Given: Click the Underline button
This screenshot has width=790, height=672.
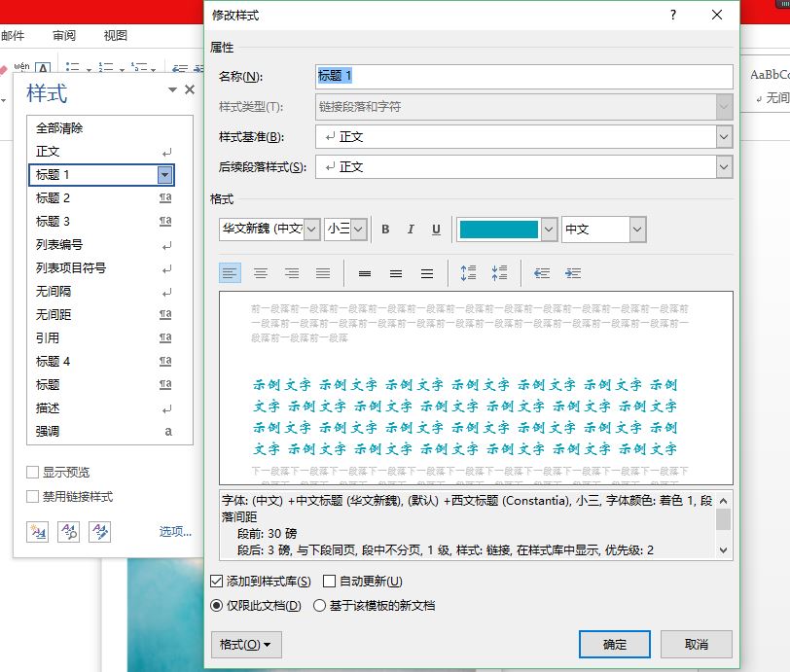Looking at the screenshot, I should (436, 230).
